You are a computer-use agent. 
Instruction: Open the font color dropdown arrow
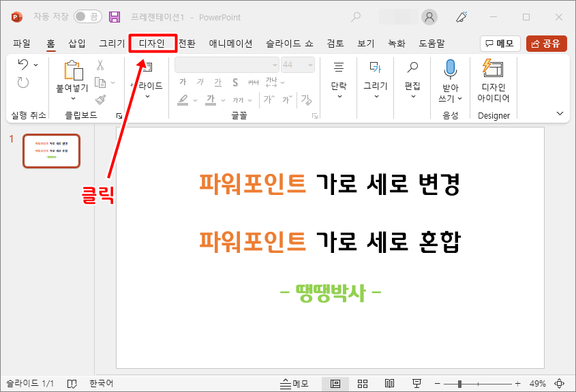pyautogui.click(x=223, y=100)
